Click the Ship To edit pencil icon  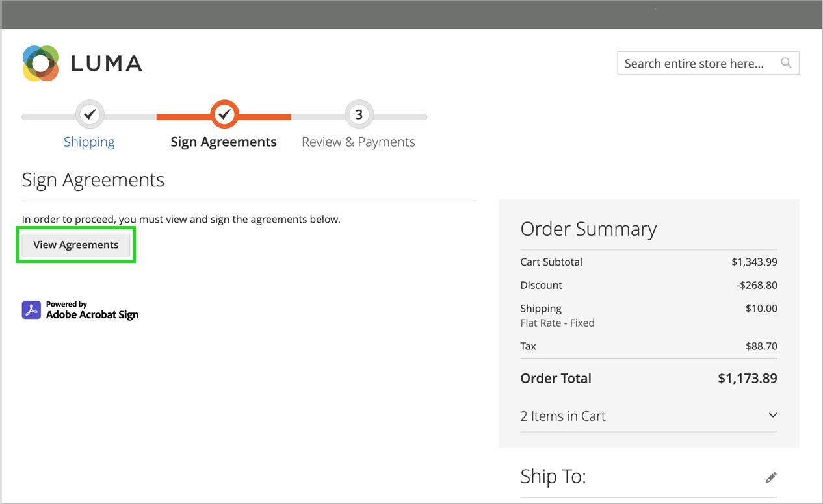point(771,477)
